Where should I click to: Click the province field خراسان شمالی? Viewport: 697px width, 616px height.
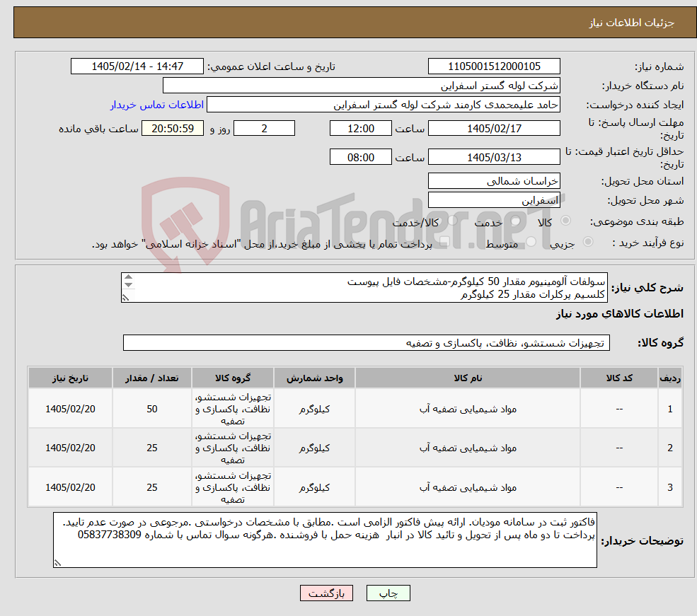494,181
